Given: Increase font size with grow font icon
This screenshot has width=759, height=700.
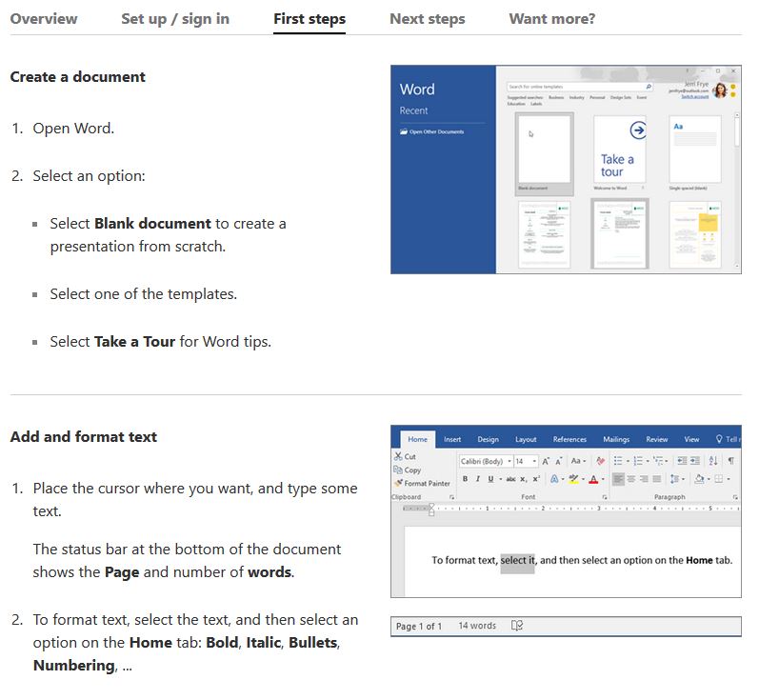Looking at the screenshot, I should (x=546, y=461).
